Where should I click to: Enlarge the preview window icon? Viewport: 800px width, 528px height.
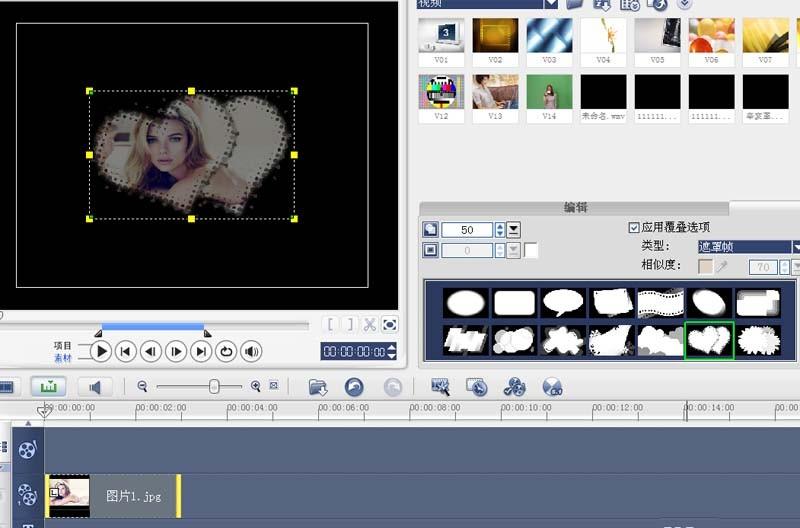(390, 324)
